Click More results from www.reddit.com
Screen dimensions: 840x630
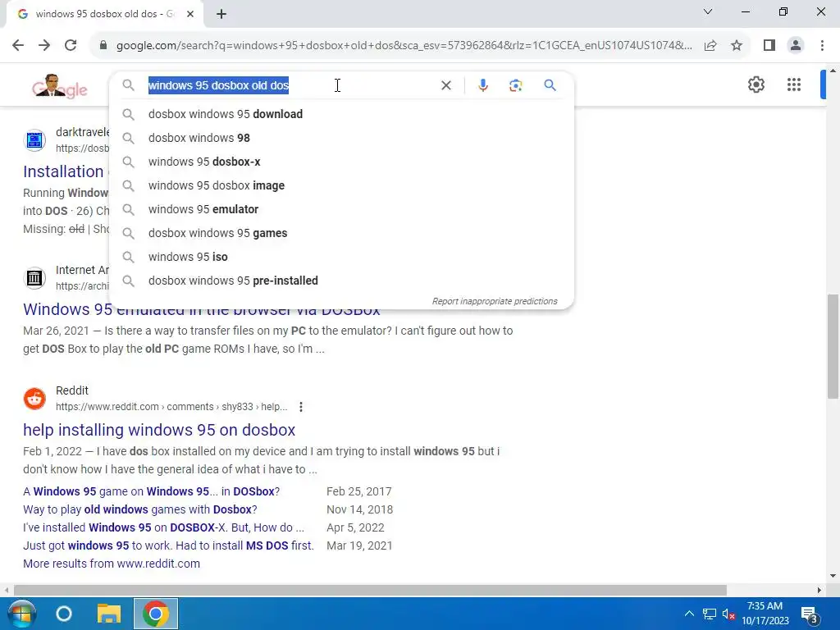pos(112,564)
